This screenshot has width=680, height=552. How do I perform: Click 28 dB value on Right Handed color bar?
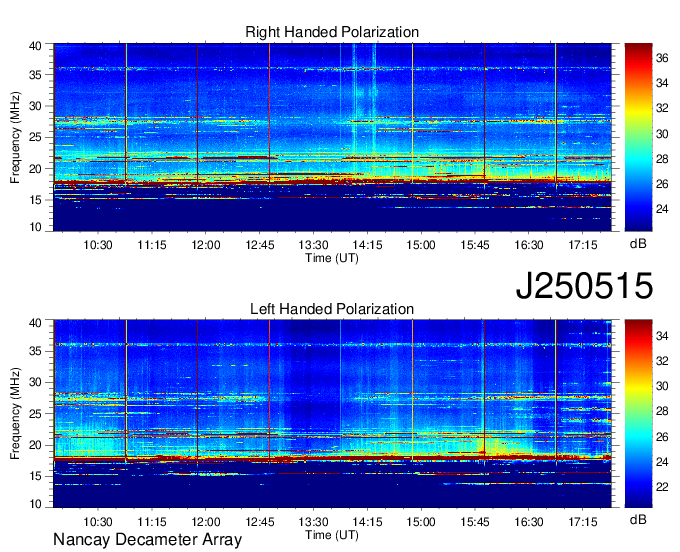click(662, 159)
